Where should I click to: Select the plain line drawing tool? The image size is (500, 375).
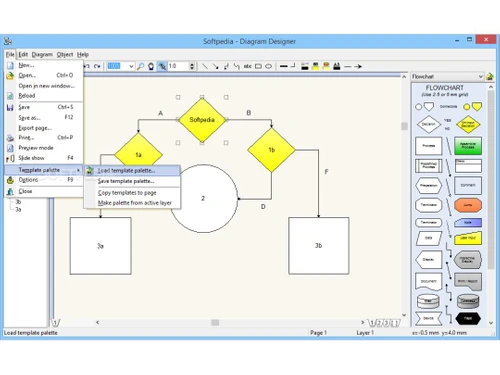[205, 66]
